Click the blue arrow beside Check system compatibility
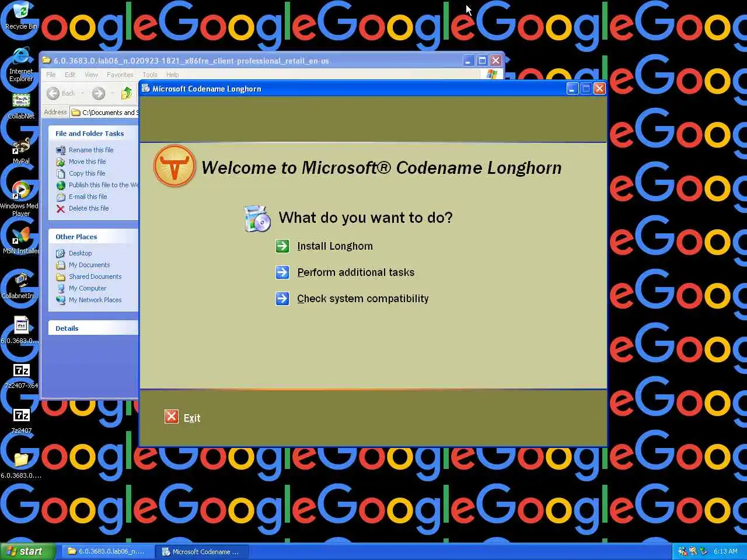Image resolution: width=747 pixels, height=560 pixels. [x=282, y=299]
